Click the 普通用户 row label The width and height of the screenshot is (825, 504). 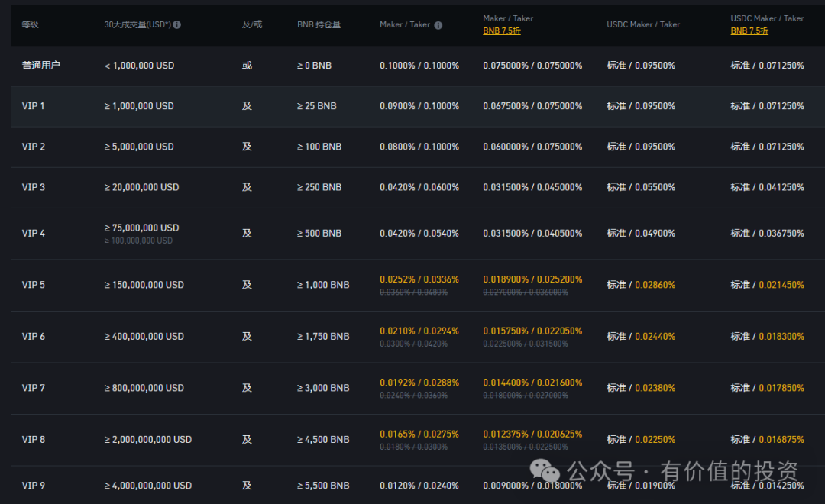(41, 65)
